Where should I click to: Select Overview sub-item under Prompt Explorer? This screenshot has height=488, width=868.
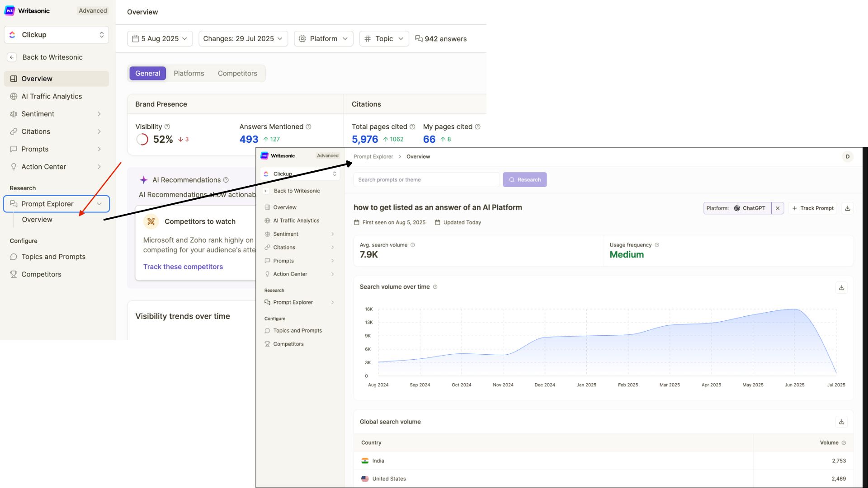point(37,220)
